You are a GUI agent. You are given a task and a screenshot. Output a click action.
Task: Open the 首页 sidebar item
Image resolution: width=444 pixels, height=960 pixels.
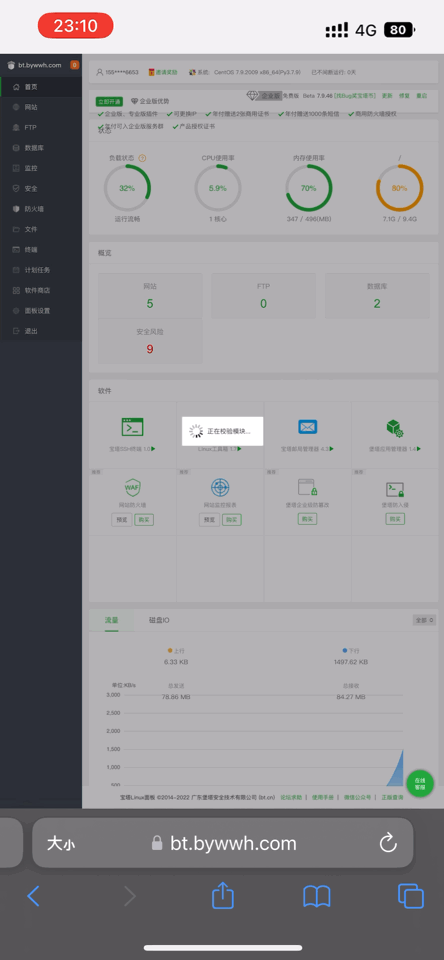40,87
